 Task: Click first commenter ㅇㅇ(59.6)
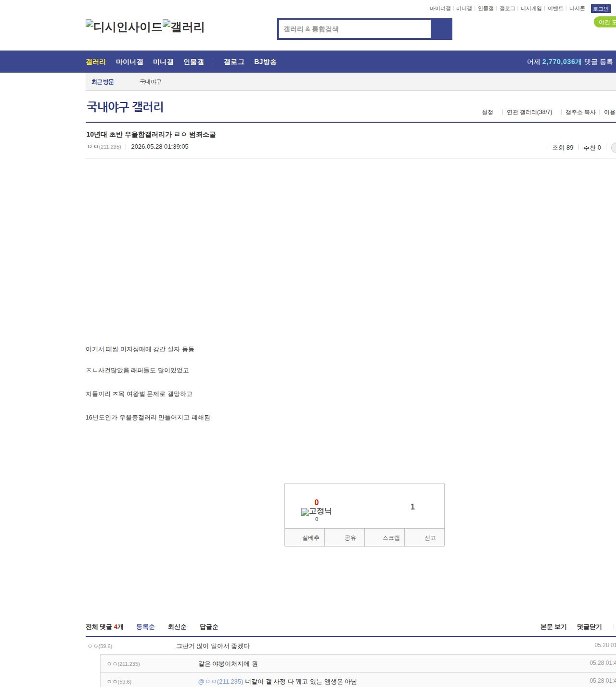point(100,646)
